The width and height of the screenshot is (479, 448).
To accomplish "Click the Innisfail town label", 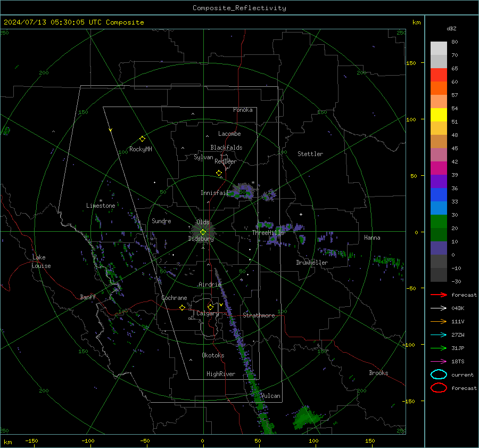I will point(214,193).
